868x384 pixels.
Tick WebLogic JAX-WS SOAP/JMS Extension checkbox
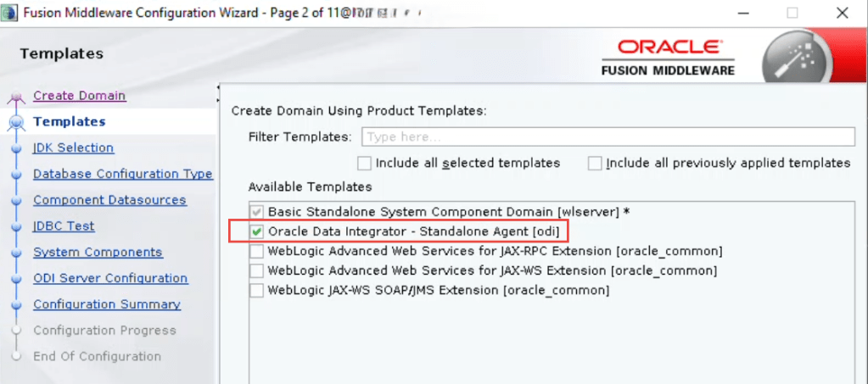tap(256, 291)
